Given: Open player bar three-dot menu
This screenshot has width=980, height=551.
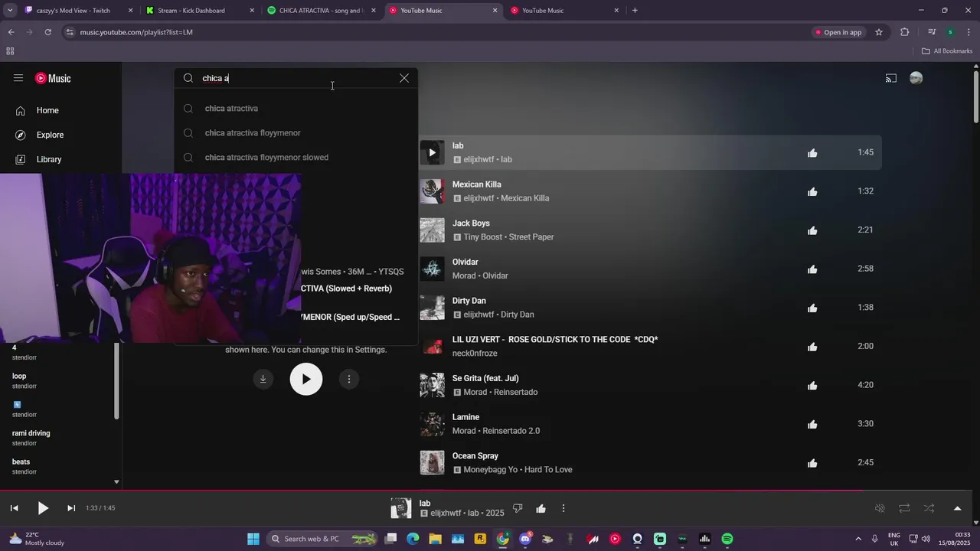Looking at the screenshot, I should pos(563,508).
